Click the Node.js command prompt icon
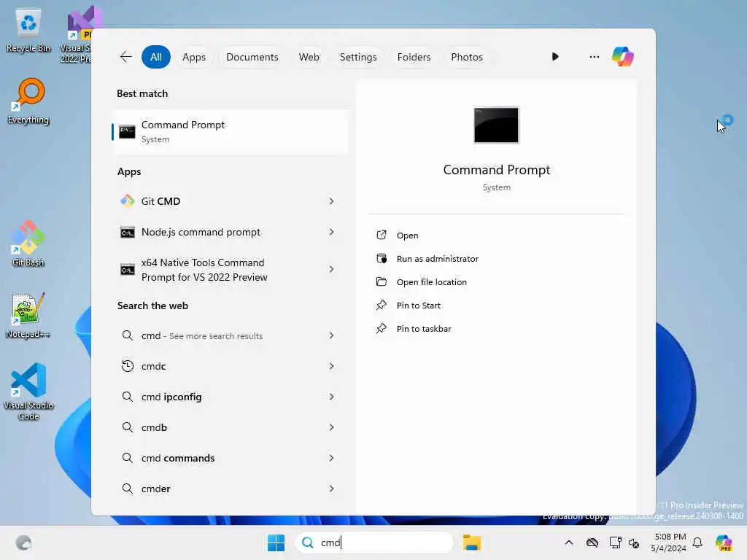 (x=127, y=233)
